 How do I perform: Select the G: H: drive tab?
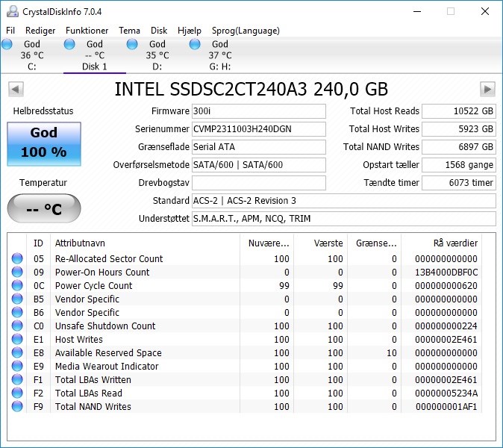tap(219, 55)
